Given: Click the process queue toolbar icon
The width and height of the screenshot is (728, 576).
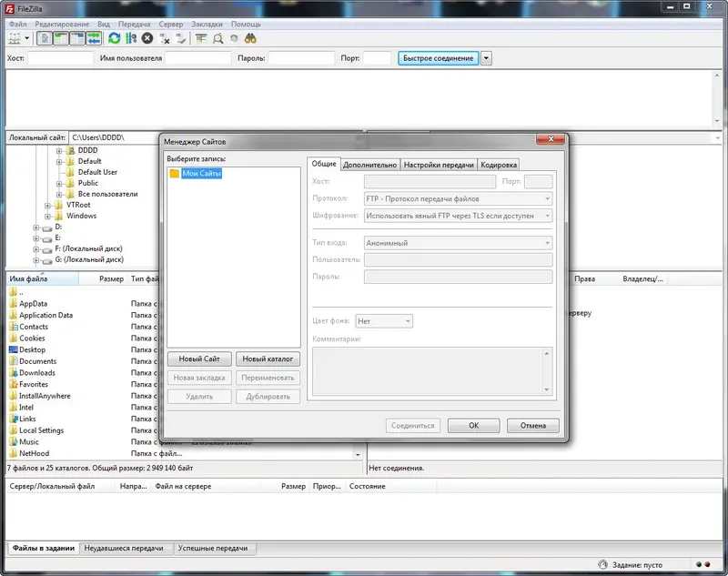Looking at the screenshot, I should click(131, 38).
